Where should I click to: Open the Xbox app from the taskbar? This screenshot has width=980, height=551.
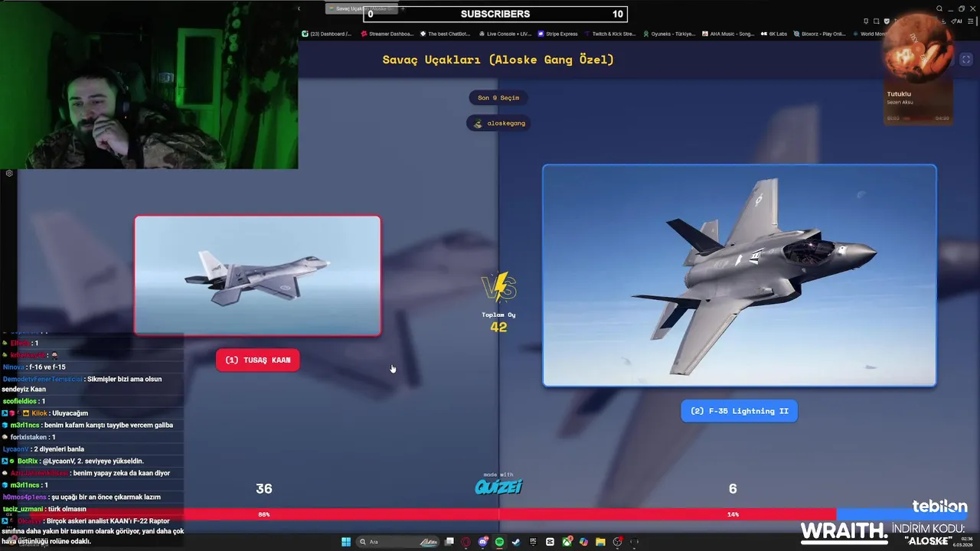click(567, 542)
